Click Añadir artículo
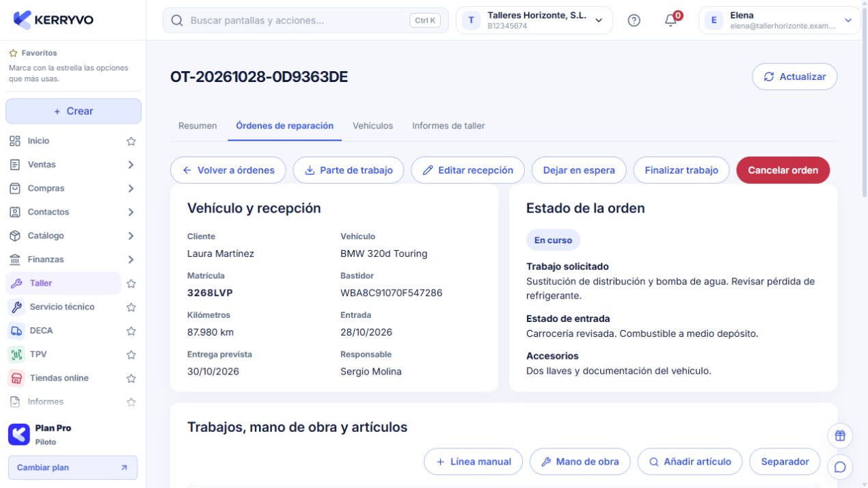 (690, 461)
